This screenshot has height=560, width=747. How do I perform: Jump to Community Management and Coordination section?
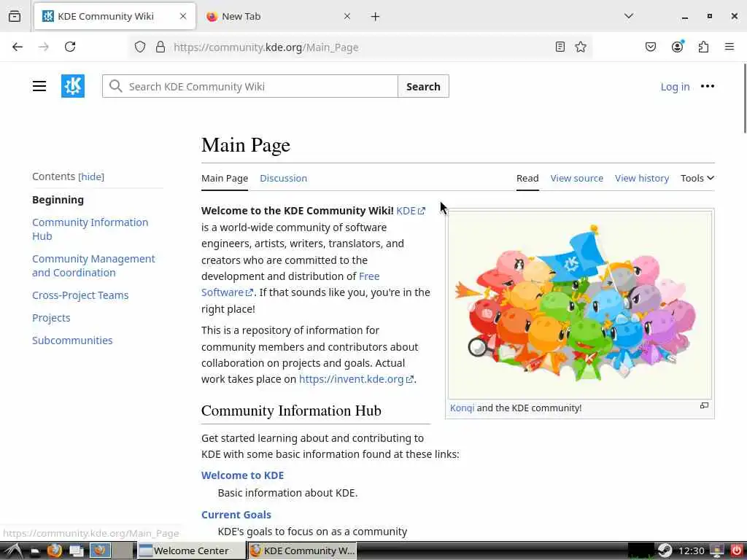coord(93,265)
